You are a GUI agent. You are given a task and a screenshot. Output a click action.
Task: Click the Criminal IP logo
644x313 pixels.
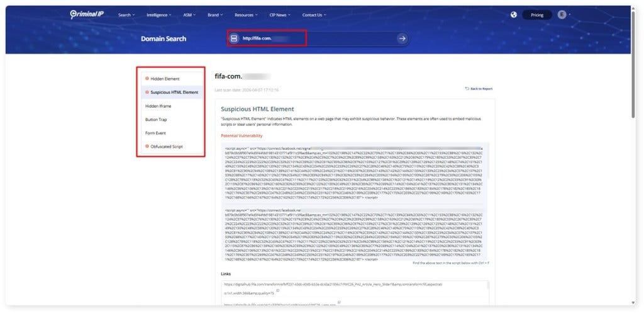tap(87, 14)
